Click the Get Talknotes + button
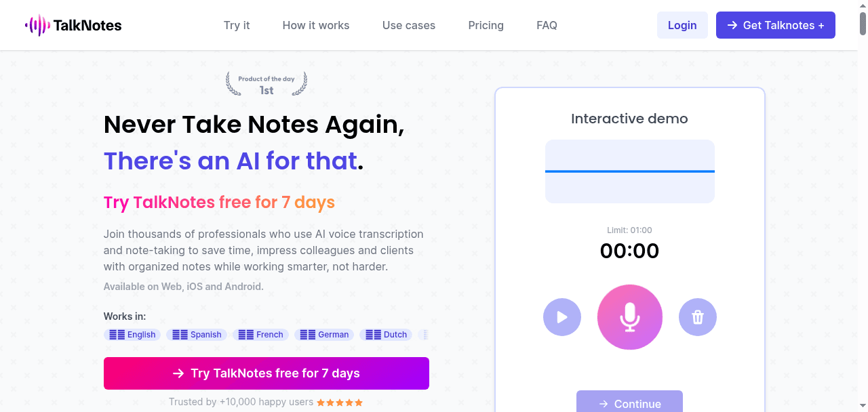This screenshot has width=868, height=412. click(776, 25)
